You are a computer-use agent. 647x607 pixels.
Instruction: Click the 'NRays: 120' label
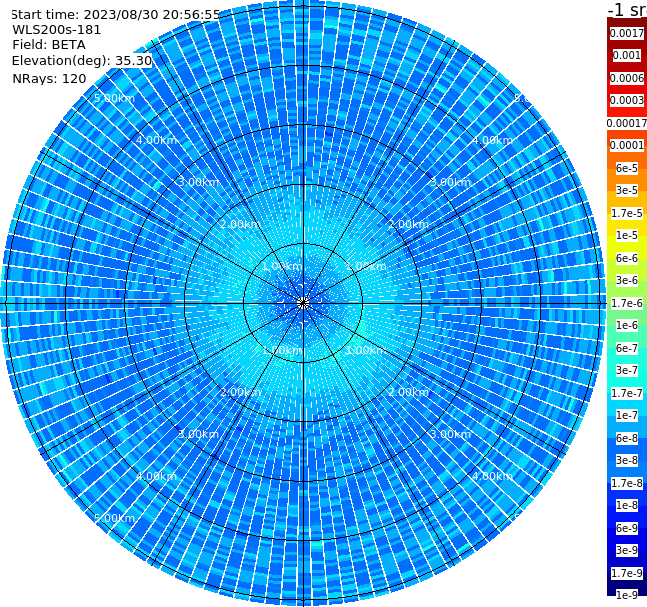[x=49, y=78]
